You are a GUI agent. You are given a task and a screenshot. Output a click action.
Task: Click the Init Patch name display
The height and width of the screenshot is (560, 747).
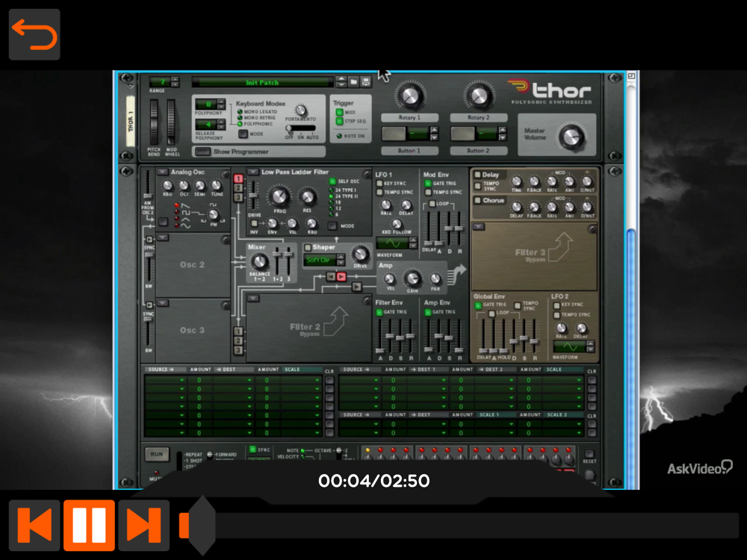click(x=262, y=82)
